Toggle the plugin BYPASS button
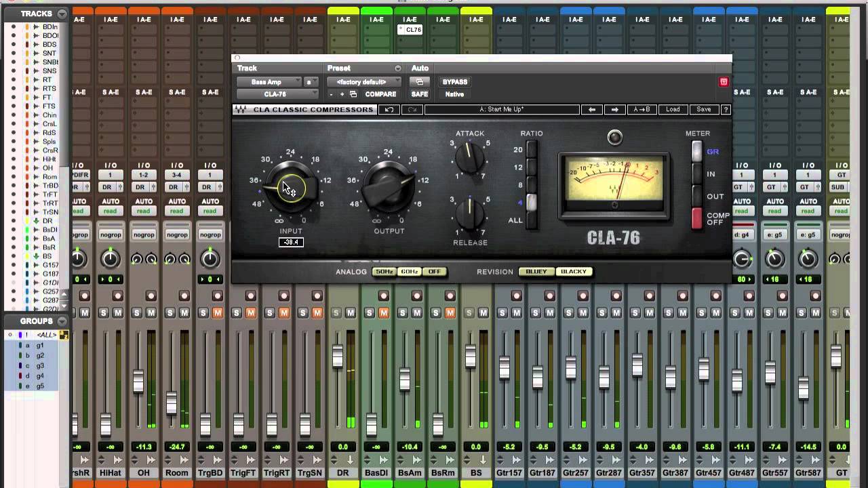The image size is (868, 488). [x=455, y=82]
